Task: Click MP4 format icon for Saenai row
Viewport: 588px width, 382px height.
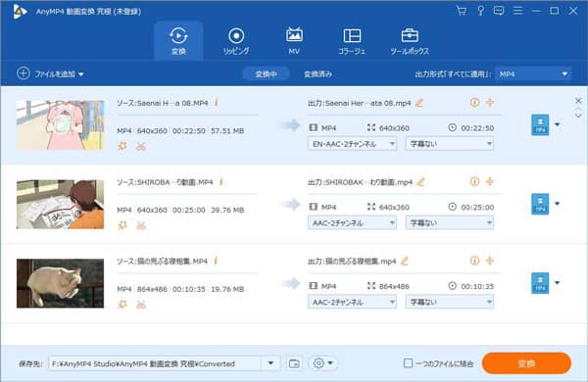Action: pos(540,124)
